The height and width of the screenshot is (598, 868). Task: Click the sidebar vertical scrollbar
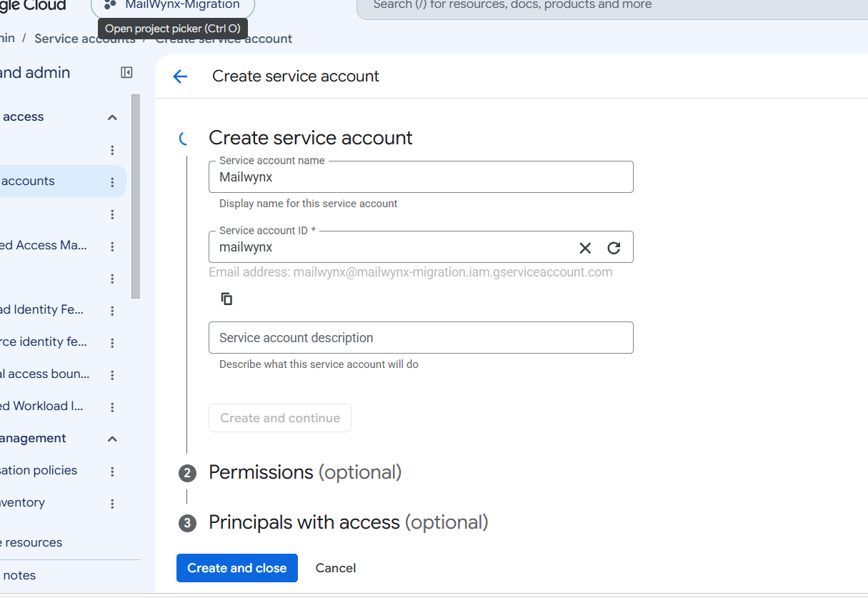(136, 196)
